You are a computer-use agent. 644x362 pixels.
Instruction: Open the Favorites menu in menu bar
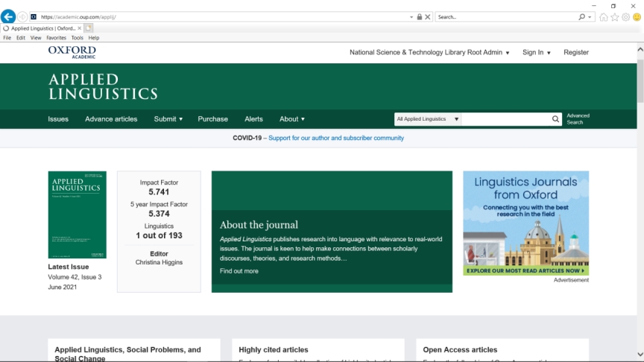click(x=56, y=38)
